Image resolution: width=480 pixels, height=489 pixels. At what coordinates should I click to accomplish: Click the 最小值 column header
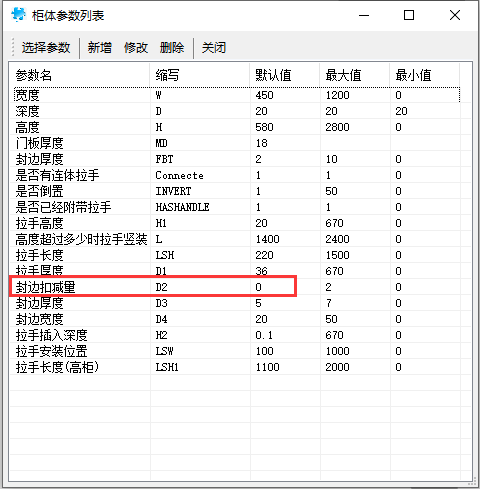pyautogui.click(x=425, y=75)
